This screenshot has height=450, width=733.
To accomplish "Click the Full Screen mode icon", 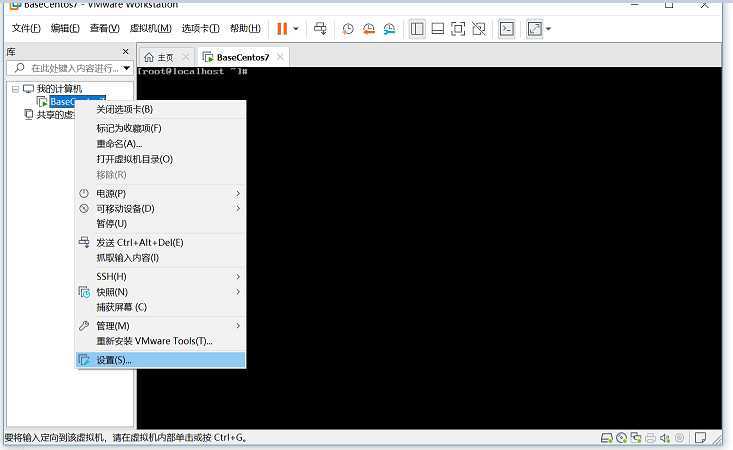I will point(458,29).
